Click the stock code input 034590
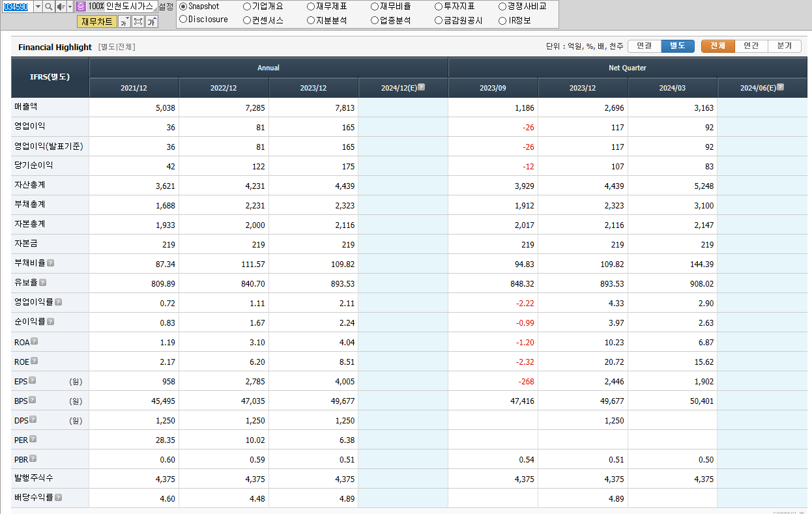812x514 pixels. 17,7
